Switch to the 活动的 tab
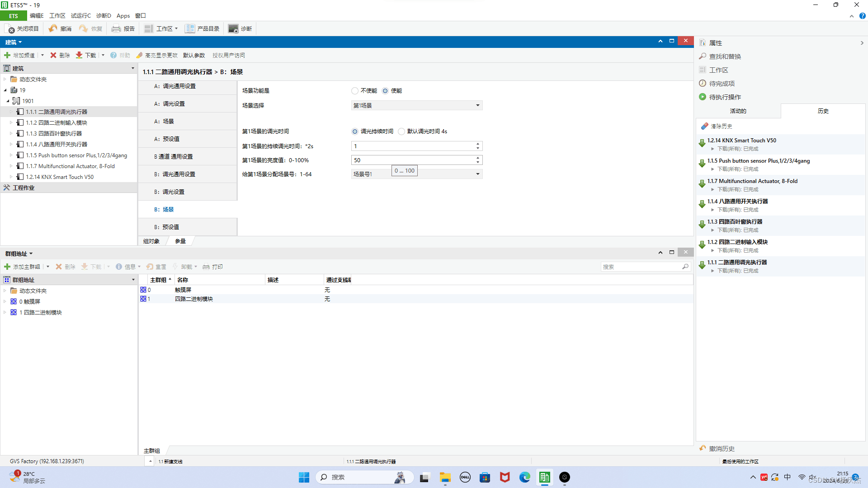The height and width of the screenshot is (488, 868). [x=738, y=111]
